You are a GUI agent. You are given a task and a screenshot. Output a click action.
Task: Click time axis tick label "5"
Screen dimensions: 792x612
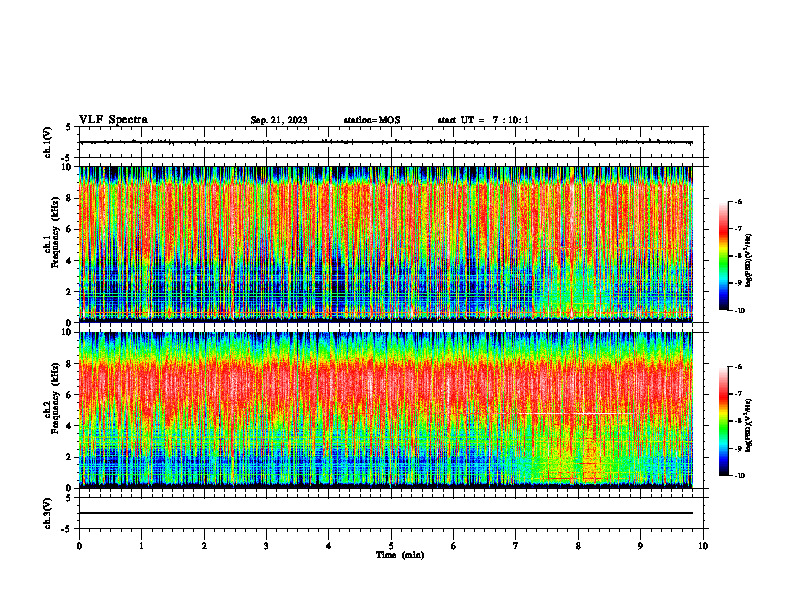391,546
